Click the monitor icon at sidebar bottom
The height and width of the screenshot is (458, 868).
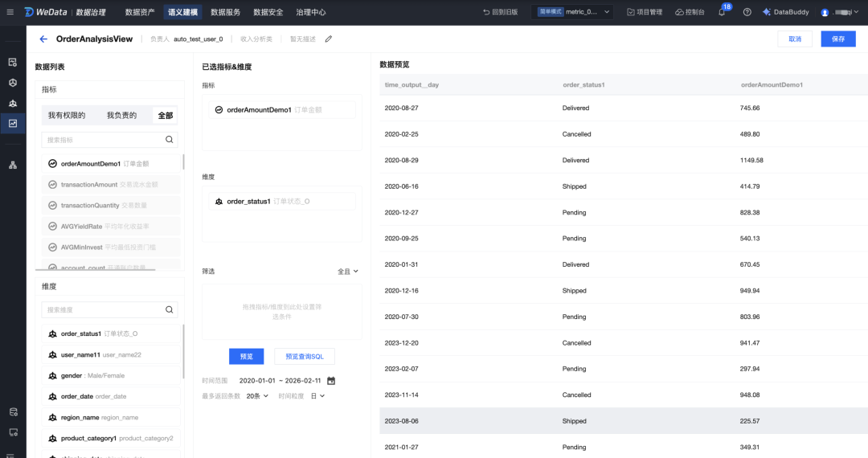[14, 432]
